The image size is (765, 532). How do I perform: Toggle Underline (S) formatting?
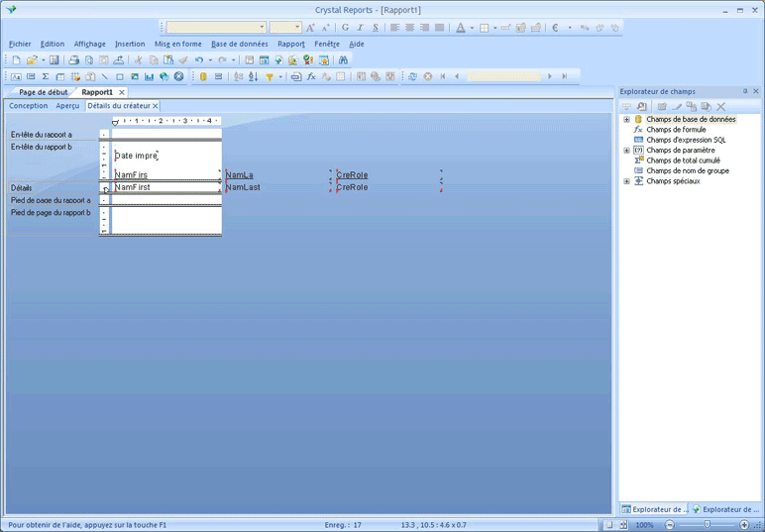pos(375,28)
